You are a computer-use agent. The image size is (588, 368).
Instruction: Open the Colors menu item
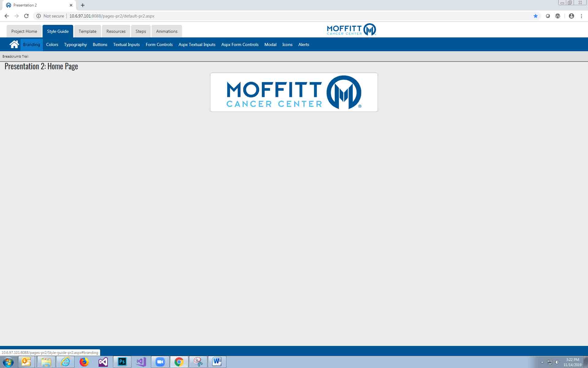[52, 44]
